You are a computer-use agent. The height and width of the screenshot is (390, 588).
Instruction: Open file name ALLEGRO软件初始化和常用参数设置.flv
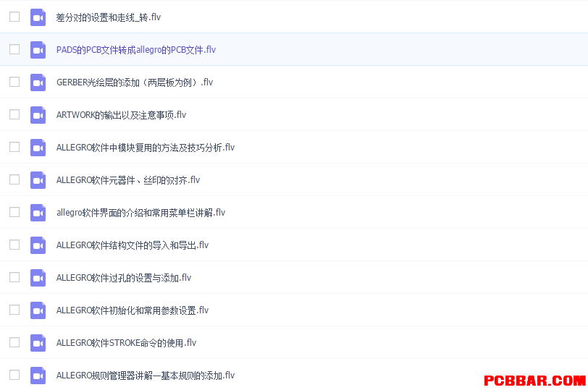(133, 310)
